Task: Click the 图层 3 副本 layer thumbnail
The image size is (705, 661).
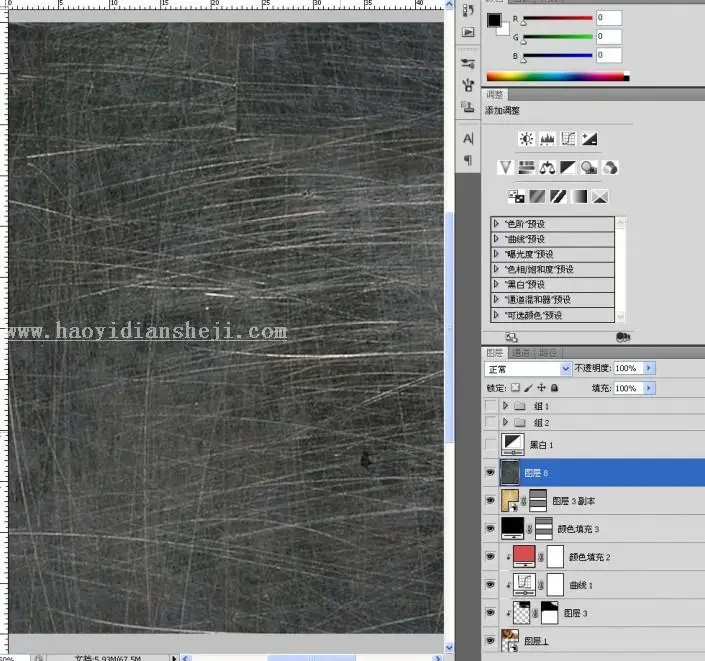Action: click(x=510, y=500)
